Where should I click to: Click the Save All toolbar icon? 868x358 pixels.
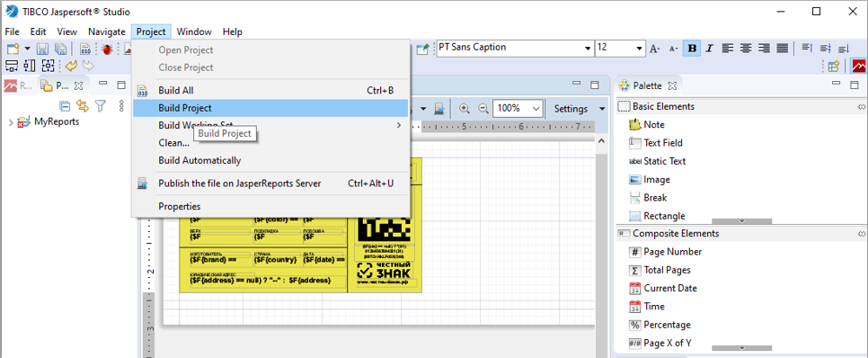tap(61, 49)
